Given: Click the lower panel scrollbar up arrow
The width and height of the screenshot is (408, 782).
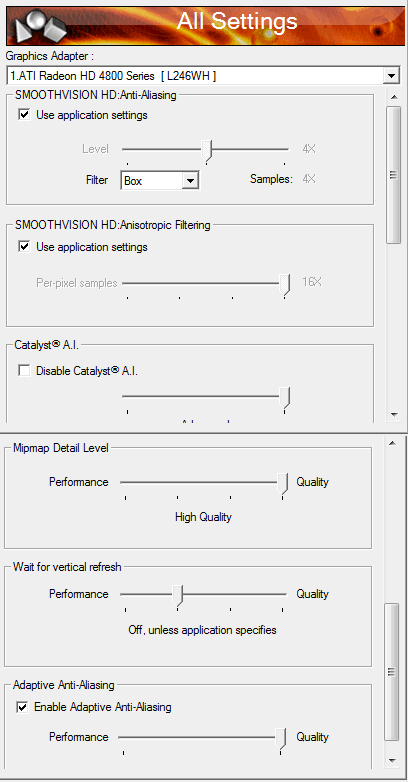Looking at the screenshot, I should (x=392, y=443).
